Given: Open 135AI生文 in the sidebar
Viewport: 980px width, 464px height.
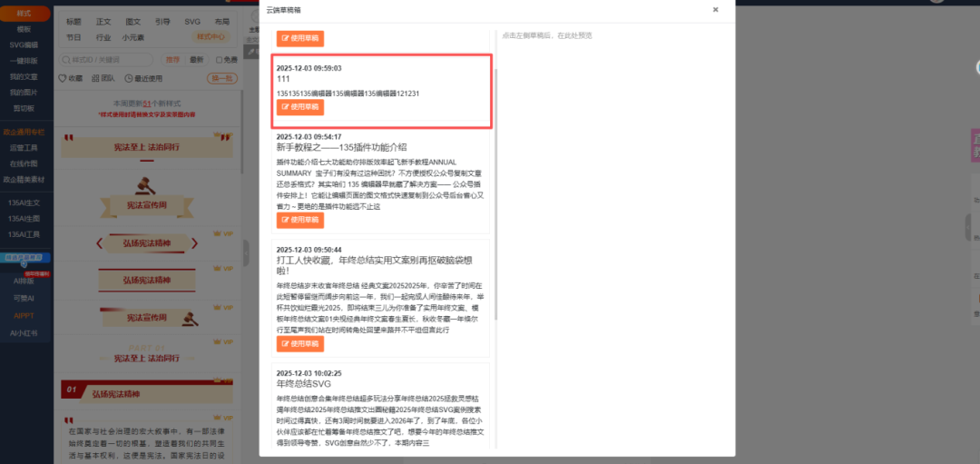Looking at the screenshot, I should point(25,202).
